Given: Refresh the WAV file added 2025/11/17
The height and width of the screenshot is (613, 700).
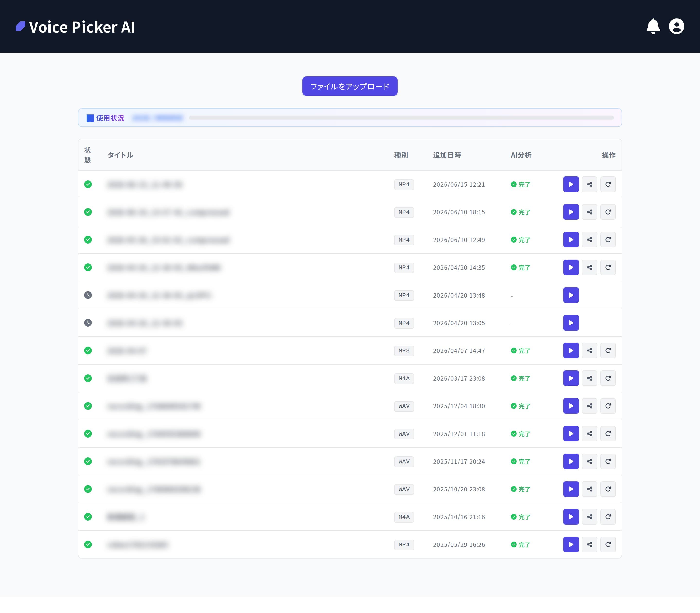Looking at the screenshot, I should point(608,462).
